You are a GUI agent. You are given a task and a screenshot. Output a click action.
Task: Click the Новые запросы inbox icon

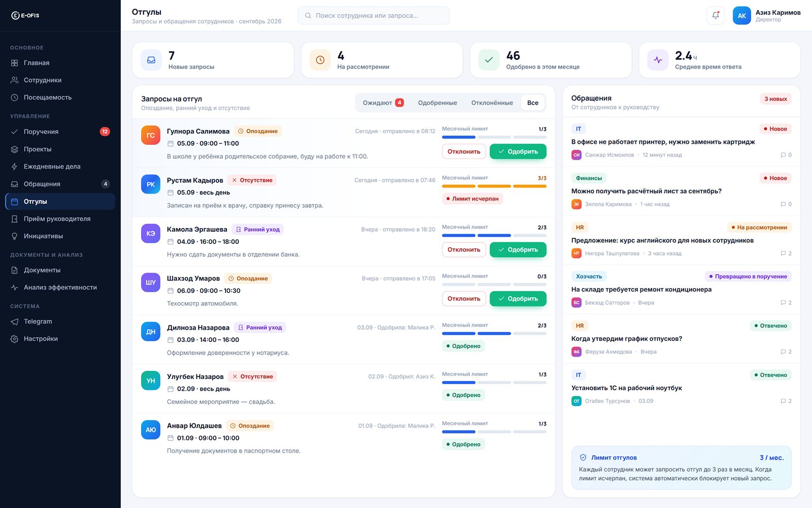click(x=151, y=60)
